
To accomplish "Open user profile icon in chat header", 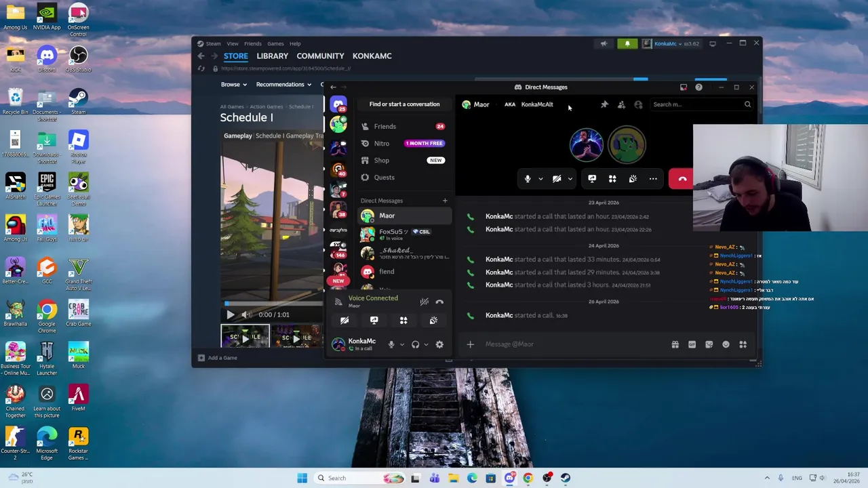I will (x=638, y=104).
